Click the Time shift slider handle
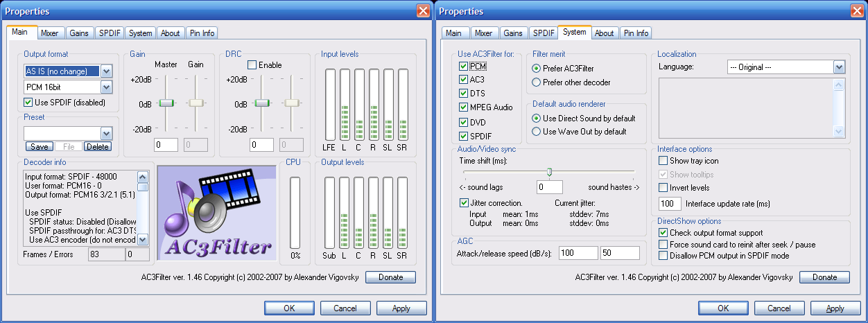 point(549,172)
